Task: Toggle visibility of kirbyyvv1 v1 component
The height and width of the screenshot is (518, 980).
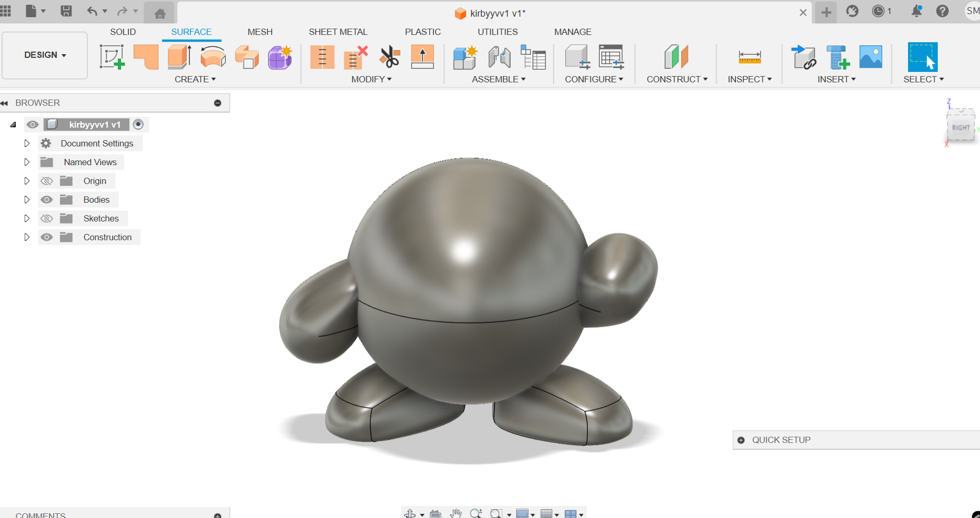Action: (x=32, y=125)
